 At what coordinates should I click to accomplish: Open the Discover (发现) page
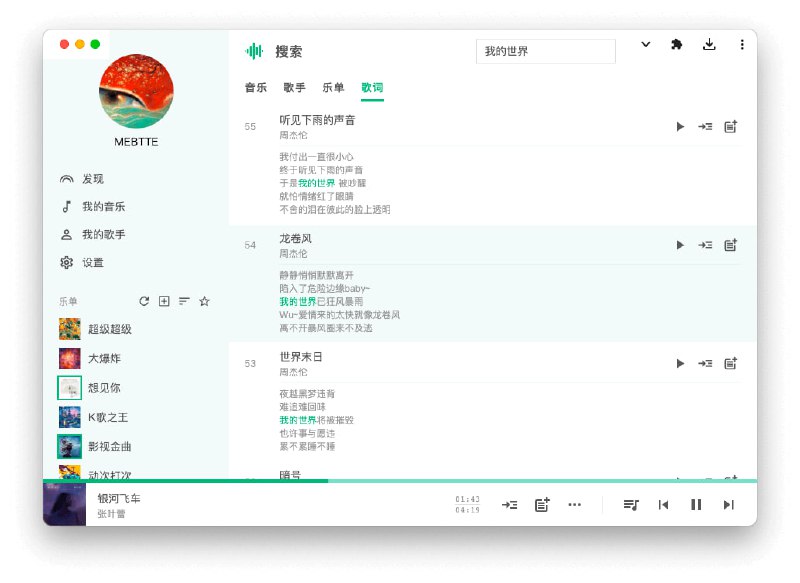(82, 179)
